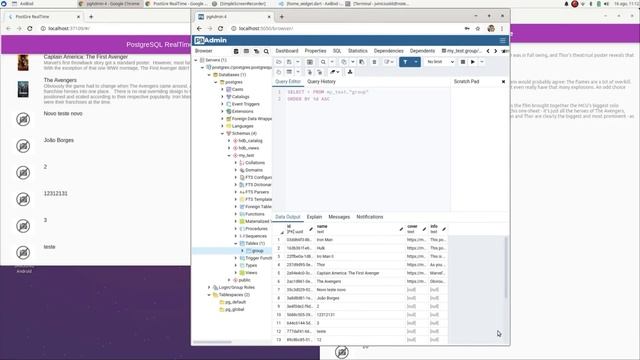Click the Search Objects icon in Browser panel
The image size is (640, 360).
266,51
